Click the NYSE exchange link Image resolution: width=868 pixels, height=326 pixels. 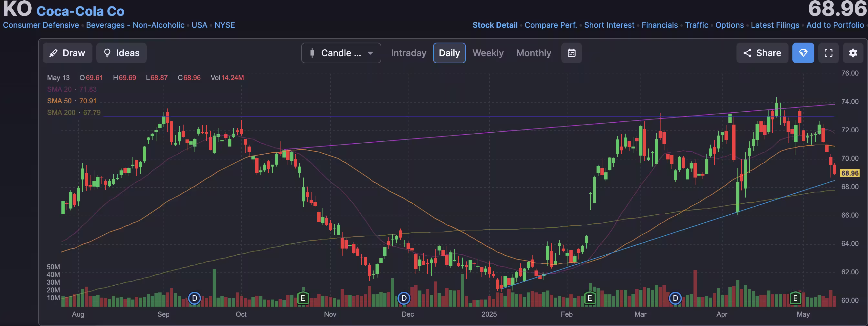pyautogui.click(x=224, y=25)
